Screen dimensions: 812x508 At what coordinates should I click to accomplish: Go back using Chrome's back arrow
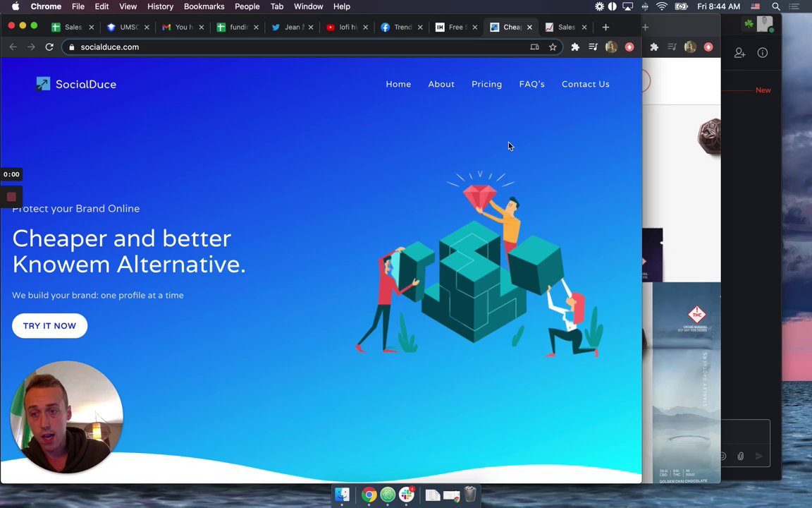point(13,47)
